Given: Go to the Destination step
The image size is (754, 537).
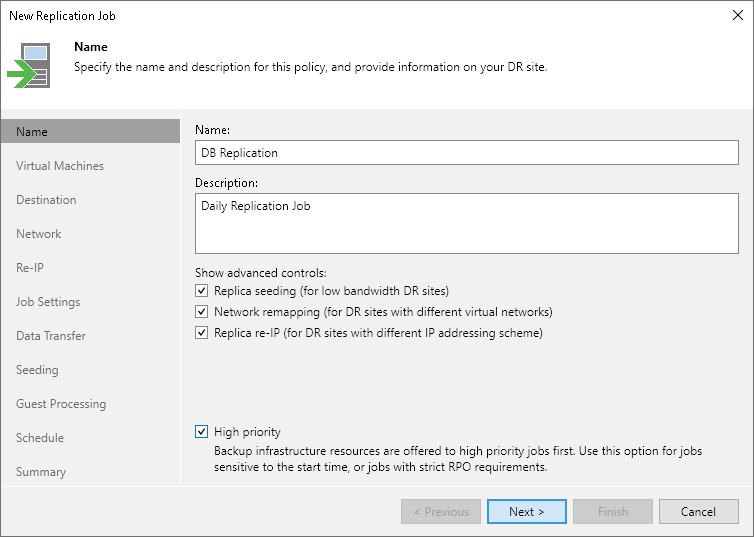Looking at the screenshot, I should 46,200.
